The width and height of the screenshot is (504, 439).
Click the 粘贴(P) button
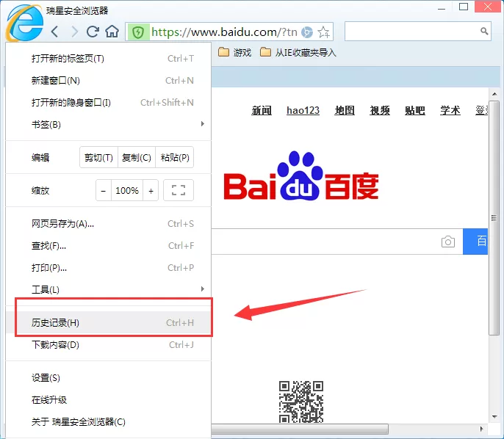pos(175,157)
